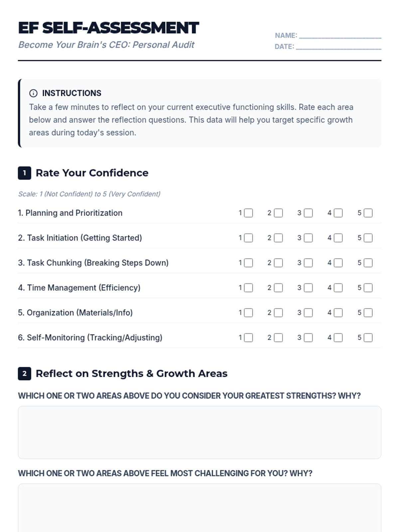Viewport: 399px width, 532px height.
Task: Check rating 3 for Organization
Action: pos(308,313)
